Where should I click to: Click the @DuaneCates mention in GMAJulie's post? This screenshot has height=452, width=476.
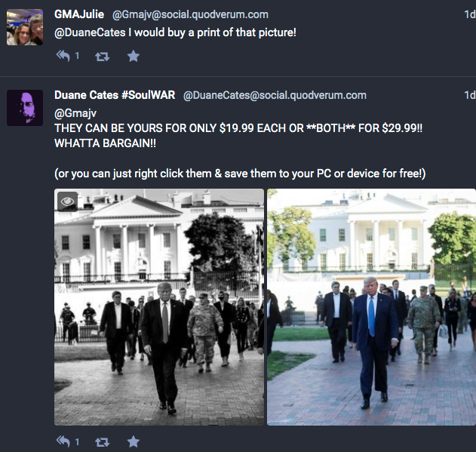pyautogui.click(x=90, y=32)
